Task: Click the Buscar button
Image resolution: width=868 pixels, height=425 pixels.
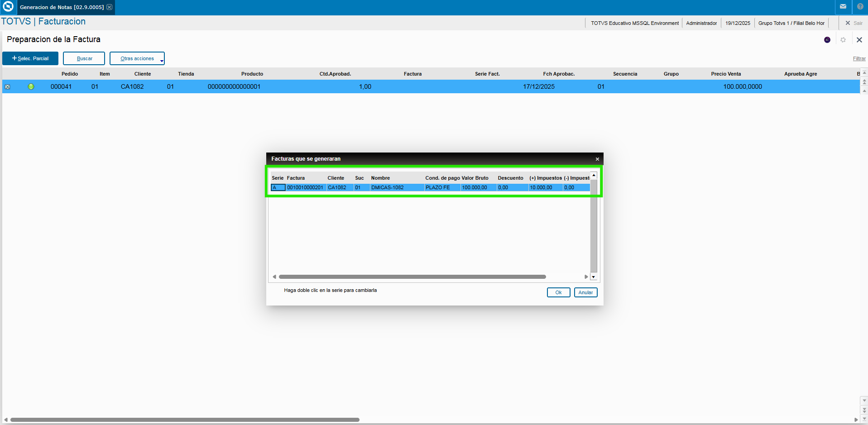Action: (x=84, y=58)
